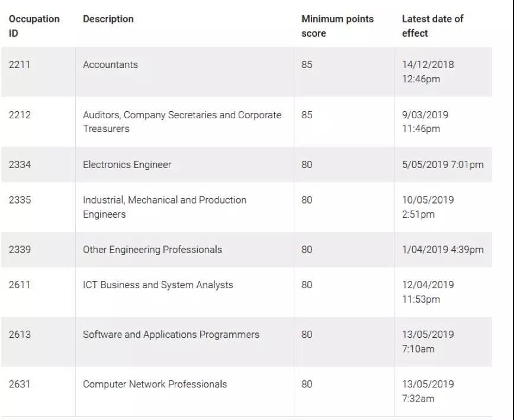Image resolution: width=514 pixels, height=420 pixels.
Task: Click the 1/04/2019 4:39pm date cell
Action: coord(442,250)
